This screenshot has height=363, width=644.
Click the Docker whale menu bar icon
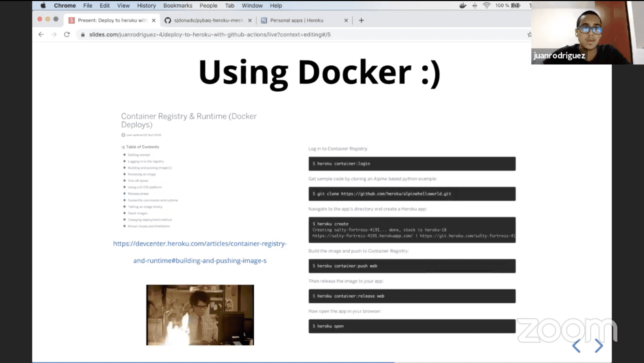click(463, 5)
